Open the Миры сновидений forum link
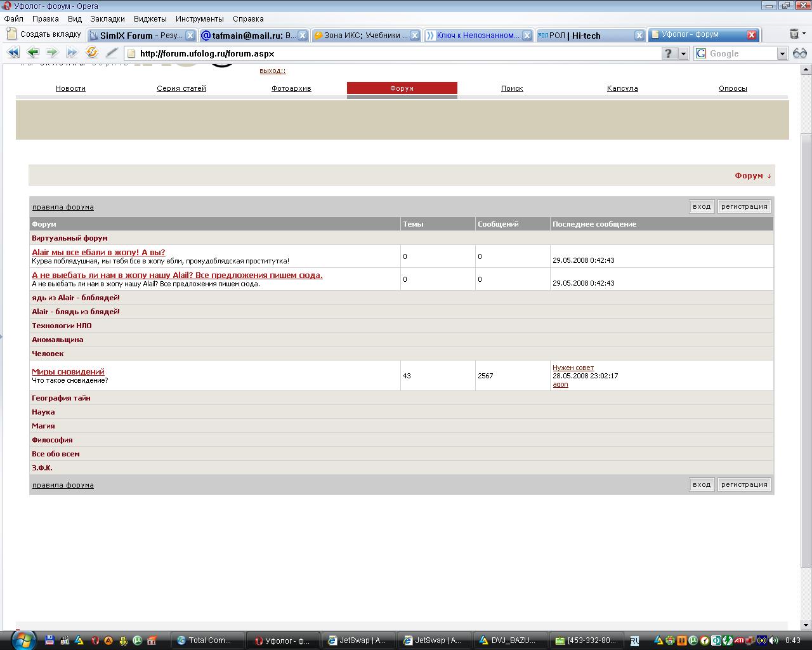 click(68, 371)
